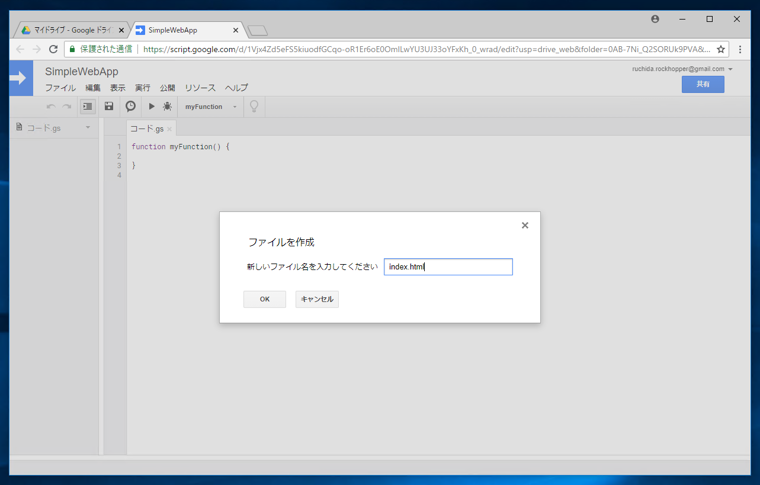Start debugging with the bug icon
Image resolution: width=760 pixels, height=485 pixels.
pos(167,106)
